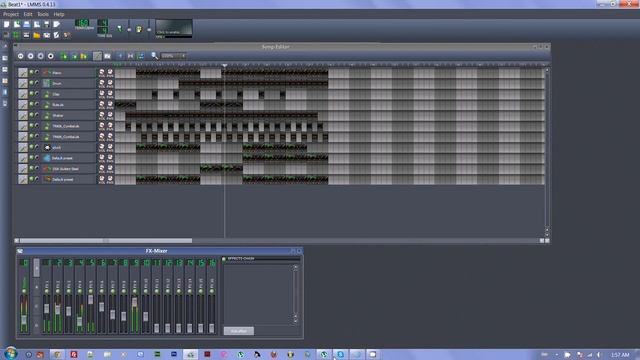The width and height of the screenshot is (640, 360).
Task: Play the song in Song Editor
Action: pyautogui.click(x=20, y=56)
